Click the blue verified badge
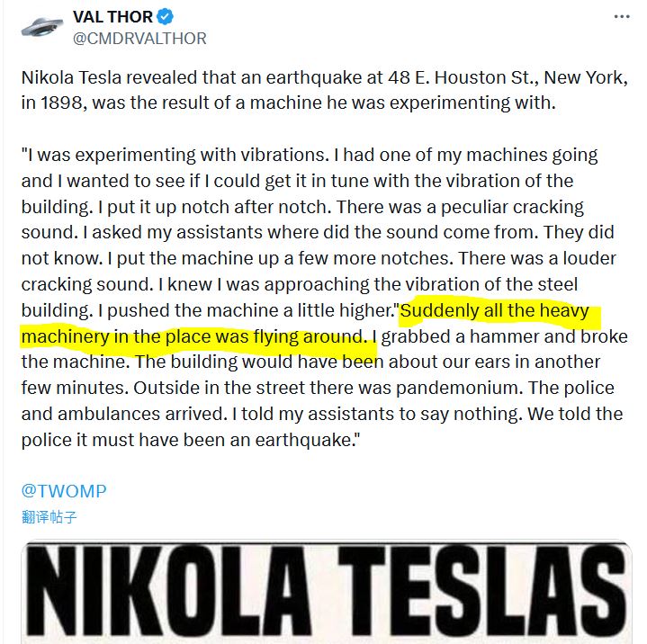647x644 pixels. (166, 18)
